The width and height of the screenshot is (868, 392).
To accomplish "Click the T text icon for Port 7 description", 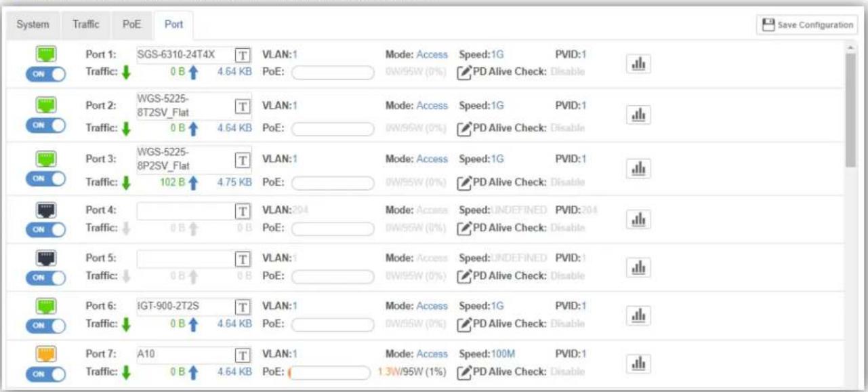I will 242,354.
